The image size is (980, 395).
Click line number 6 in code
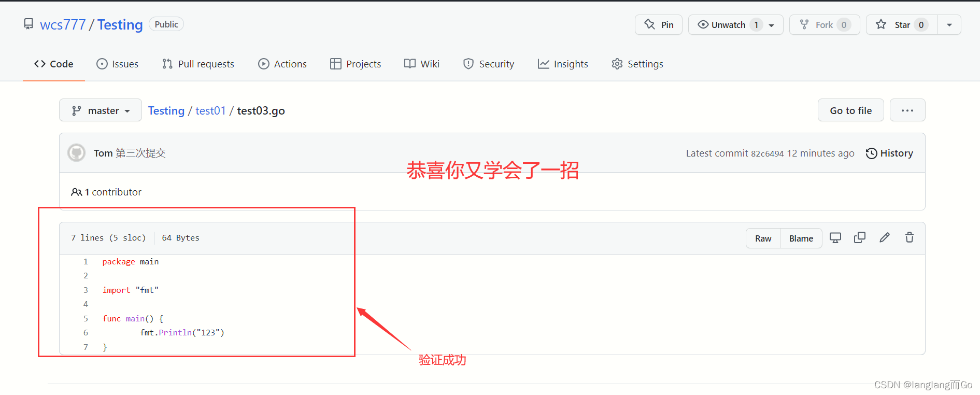point(86,333)
